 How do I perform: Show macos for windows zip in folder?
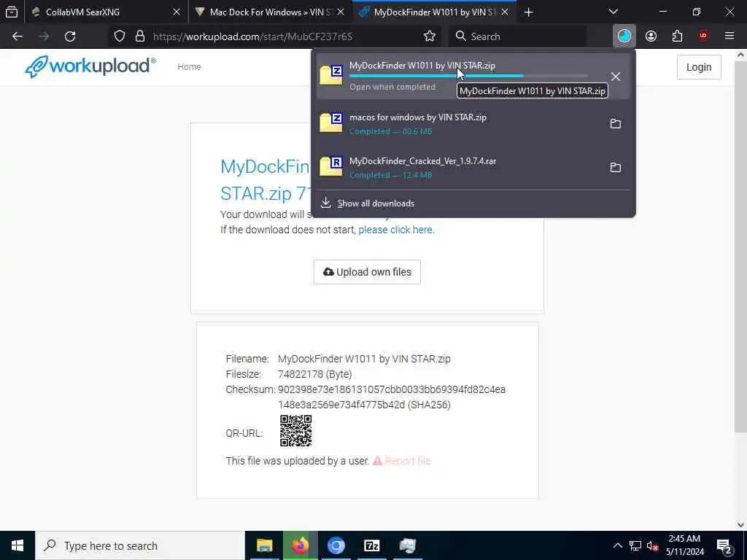click(616, 124)
